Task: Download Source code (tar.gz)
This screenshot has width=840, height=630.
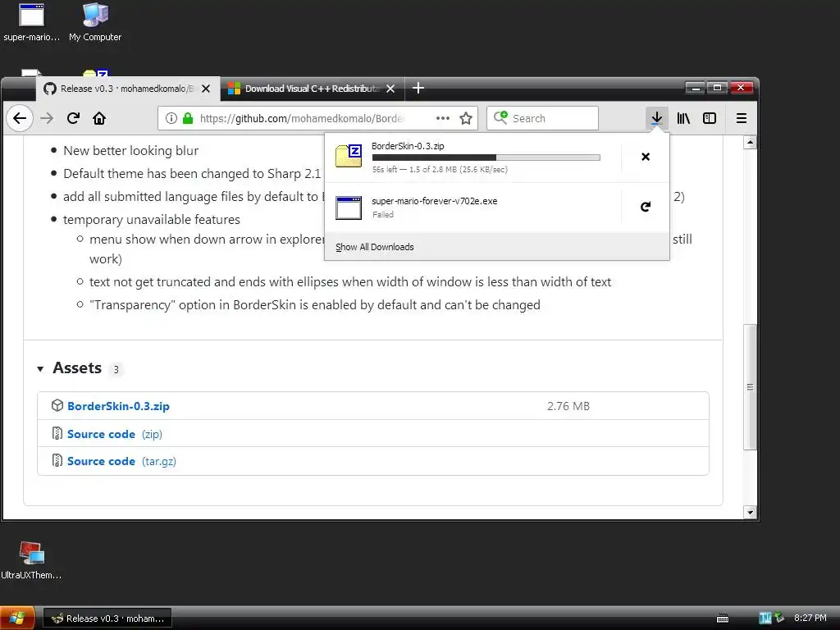Action: (121, 461)
